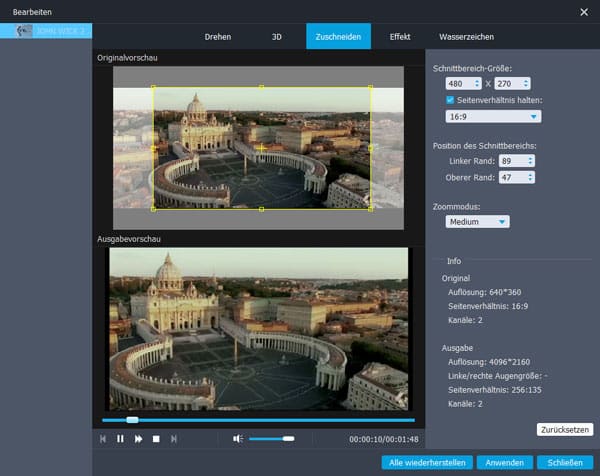Expand the Zoommodus Medium dropdown
The height and width of the screenshot is (476, 600).
(x=479, y=222)
